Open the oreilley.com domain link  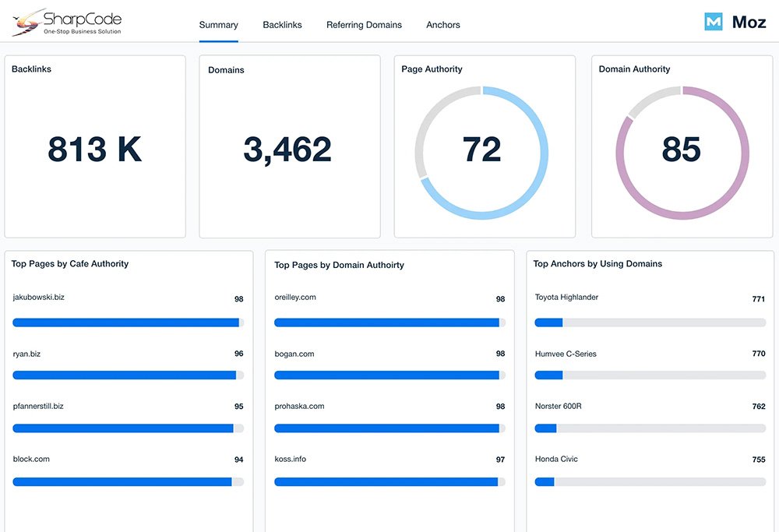pyautogui.click(x=295, y=298)
